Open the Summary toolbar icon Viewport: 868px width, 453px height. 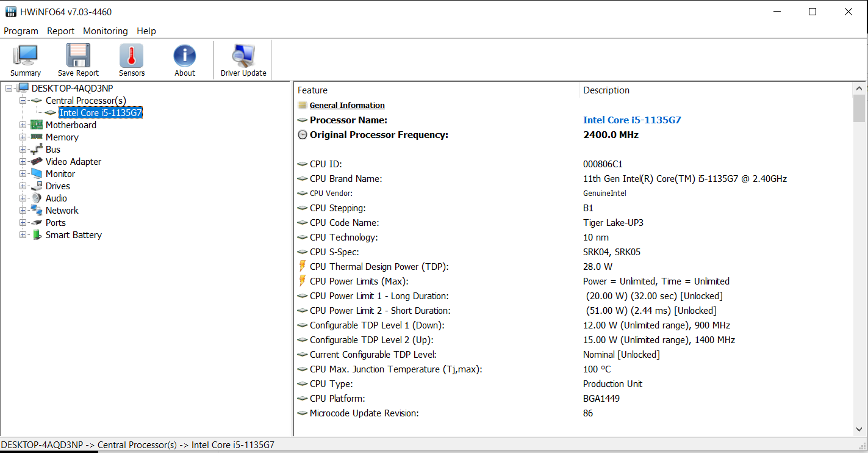click(26, 56)
